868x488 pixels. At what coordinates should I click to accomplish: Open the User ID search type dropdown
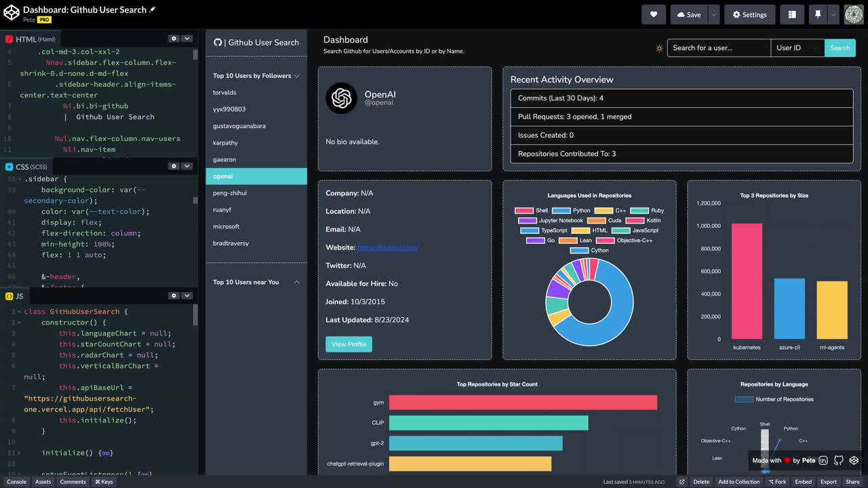coord(797,47)
